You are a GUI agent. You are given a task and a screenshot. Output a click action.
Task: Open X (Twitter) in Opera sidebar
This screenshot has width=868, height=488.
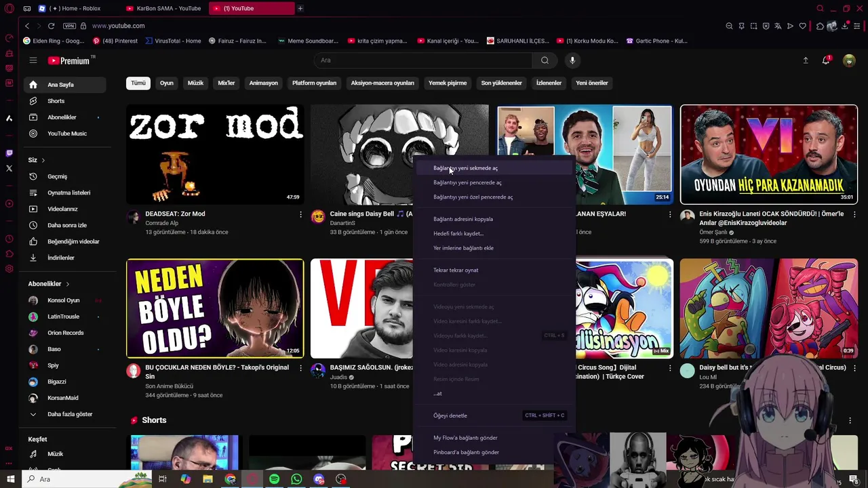9,168
